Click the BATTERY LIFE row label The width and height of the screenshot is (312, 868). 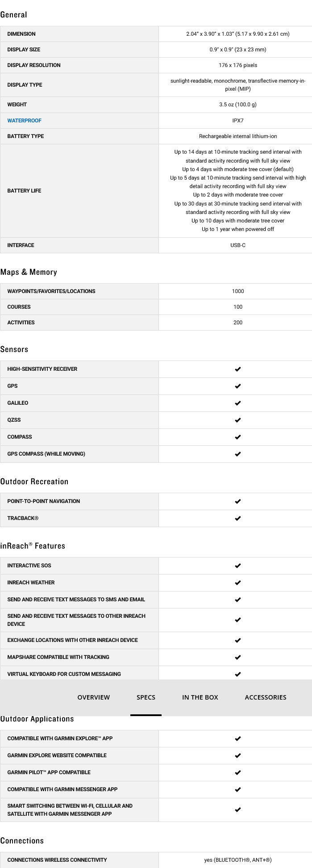click(24, 191)
